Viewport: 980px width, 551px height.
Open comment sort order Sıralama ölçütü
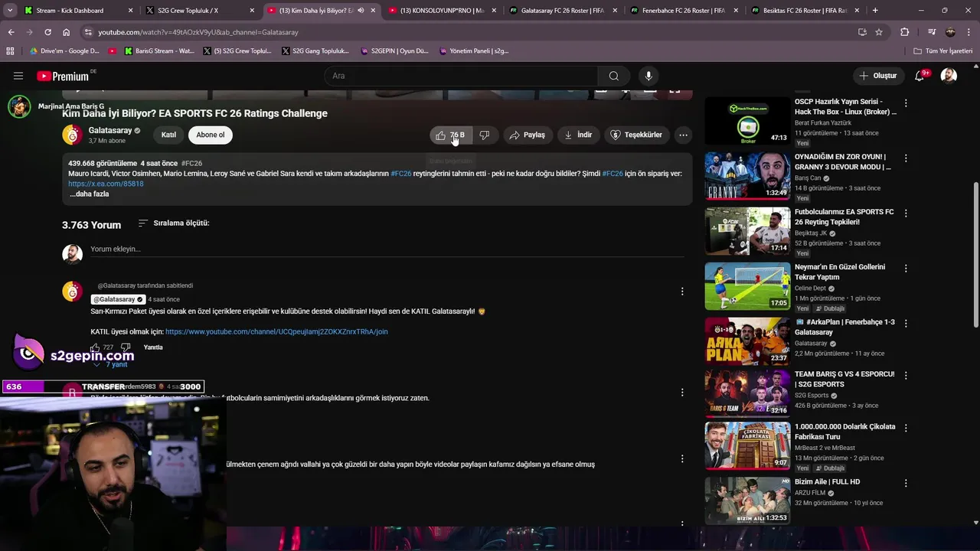174,223
